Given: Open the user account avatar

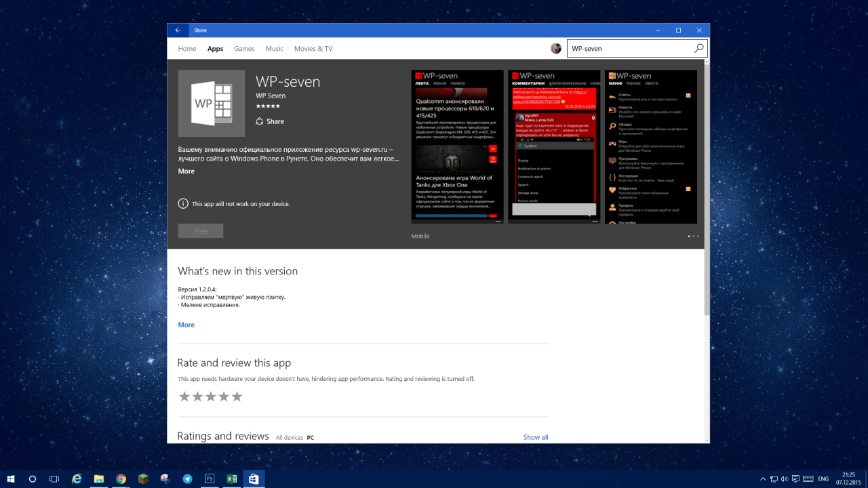Looking at the screenshot, I should 556,49.
